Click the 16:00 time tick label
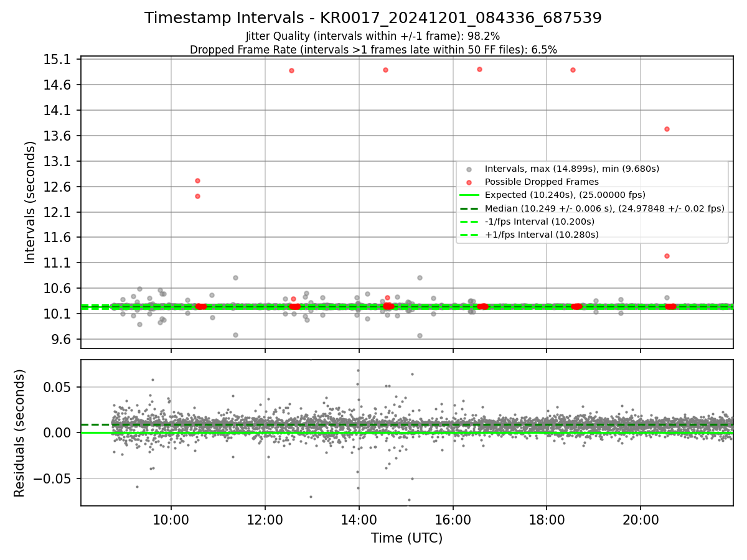Image resolution: width=747 pixels, height=560 pixels. 453,520
